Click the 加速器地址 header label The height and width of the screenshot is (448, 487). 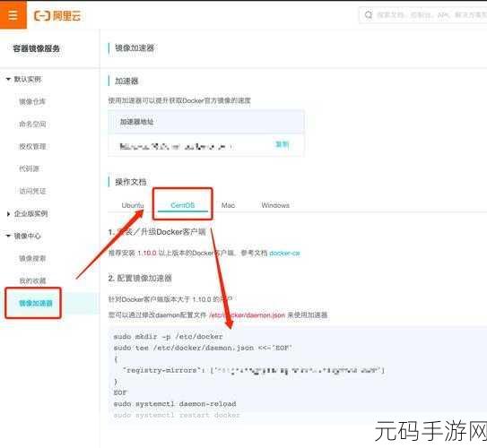136,122
